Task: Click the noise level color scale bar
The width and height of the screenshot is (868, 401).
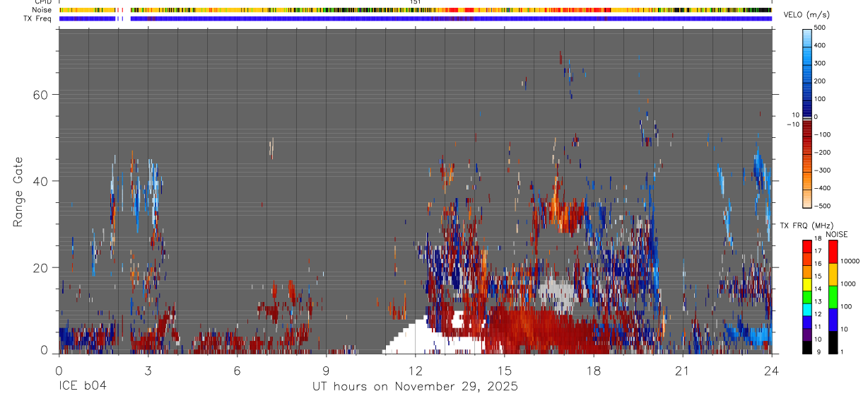Action: (x=833, y=297)
